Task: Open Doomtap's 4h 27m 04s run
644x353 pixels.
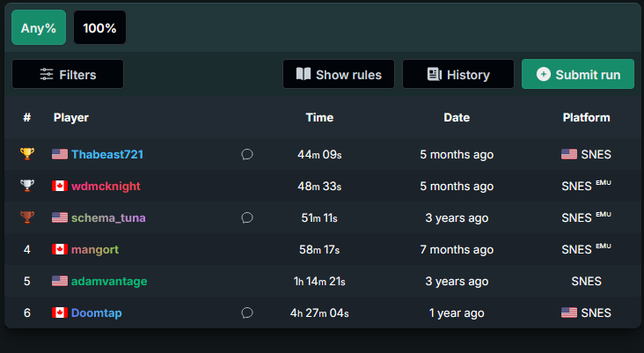Action: (319, 313)
